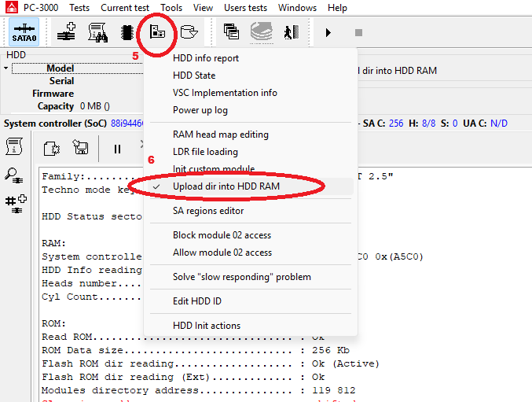Click the HDD utility start icon with plus
This screenshot has width=532, height=402.
[x=67, y=32]
